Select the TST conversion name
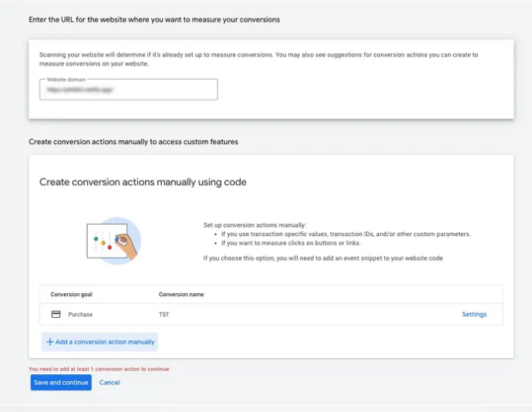Viewport: 532px width, 412px height. pos(164,315)
